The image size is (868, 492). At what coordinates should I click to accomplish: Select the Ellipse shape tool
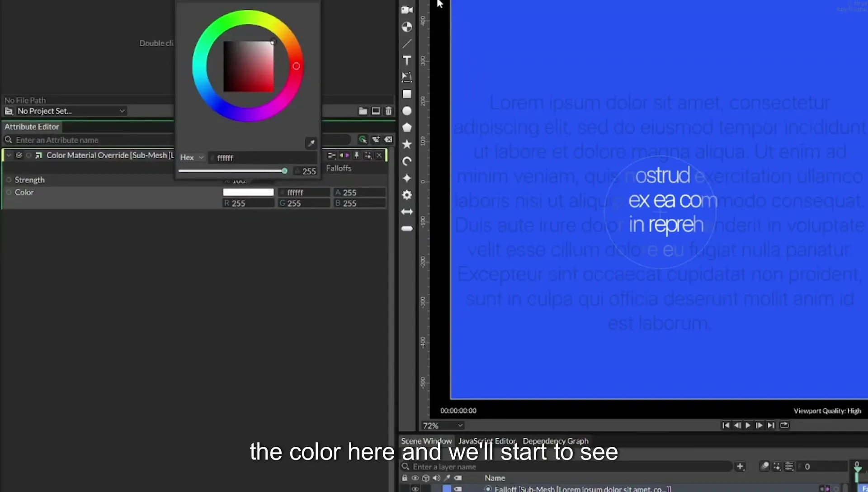407,111
